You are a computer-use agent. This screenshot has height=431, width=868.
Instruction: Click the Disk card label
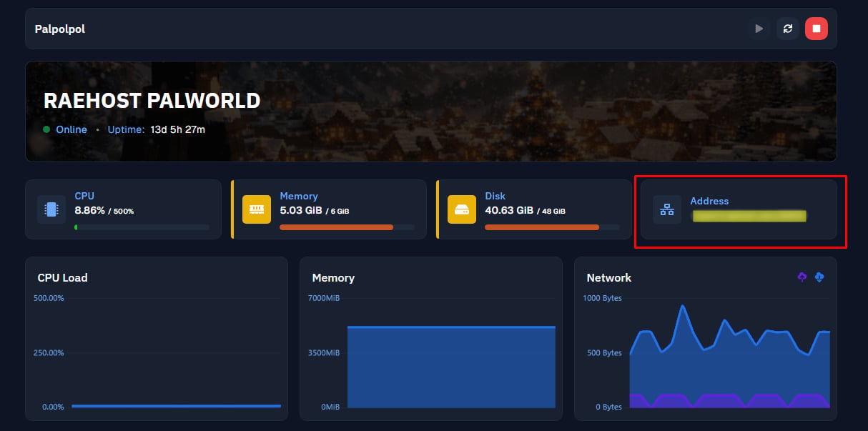coord(495,196)
